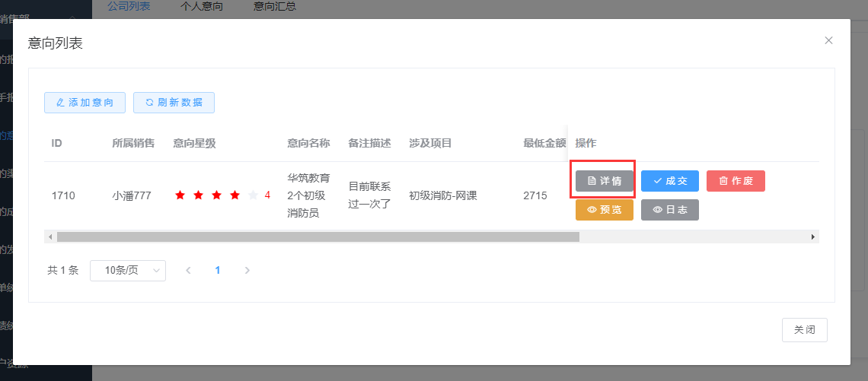Screen dimensions: 868x381
Task: Switch to the 个人意向 tab
Action: [202, 7]
